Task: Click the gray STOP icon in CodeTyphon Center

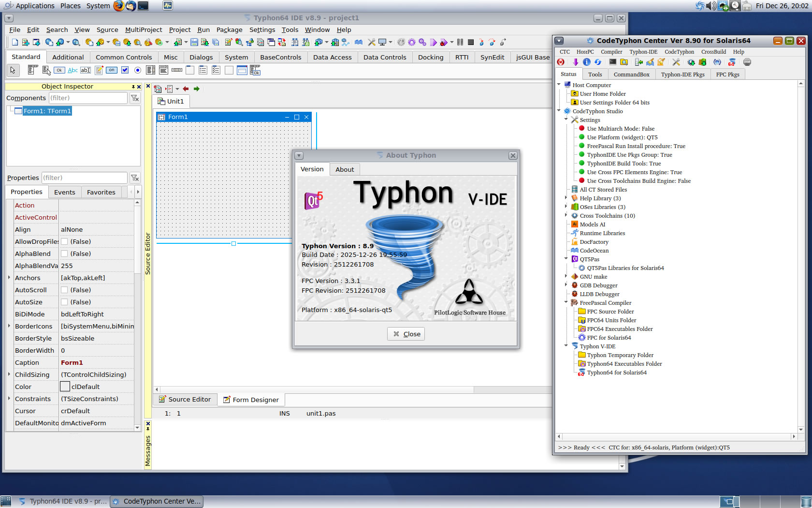Action: [x=747, y=62]
